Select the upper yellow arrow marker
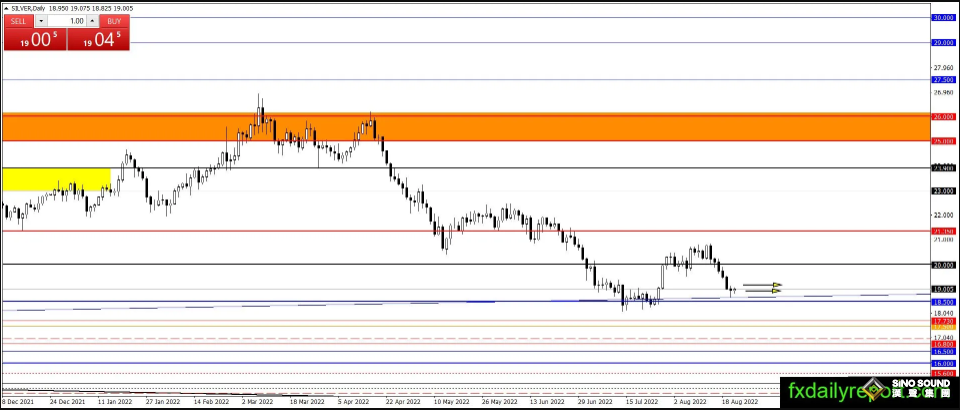This screenshot has height=410, width=960. pos(777,285)
